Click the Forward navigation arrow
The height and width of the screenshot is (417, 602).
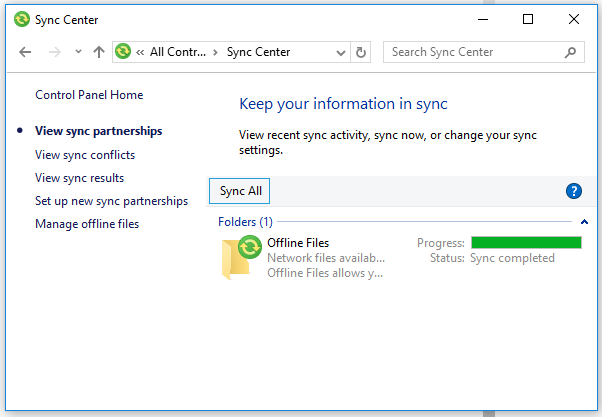click(x=52, y=52)
